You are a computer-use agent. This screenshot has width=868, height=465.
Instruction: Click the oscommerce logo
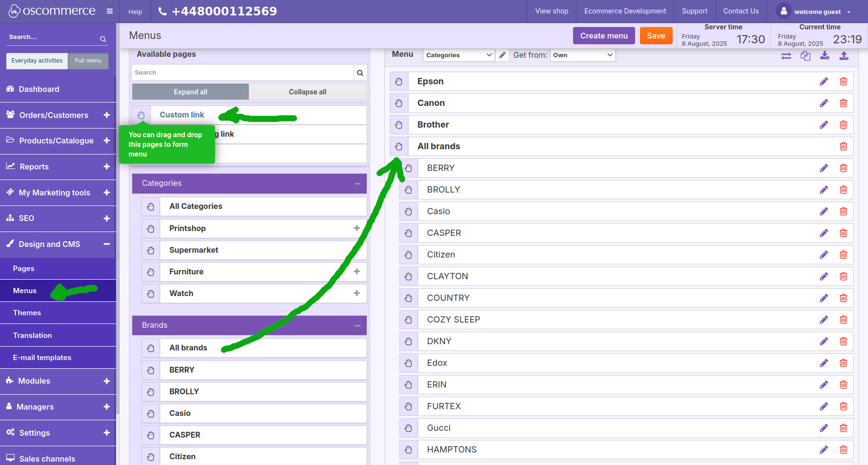click(52, 11)
